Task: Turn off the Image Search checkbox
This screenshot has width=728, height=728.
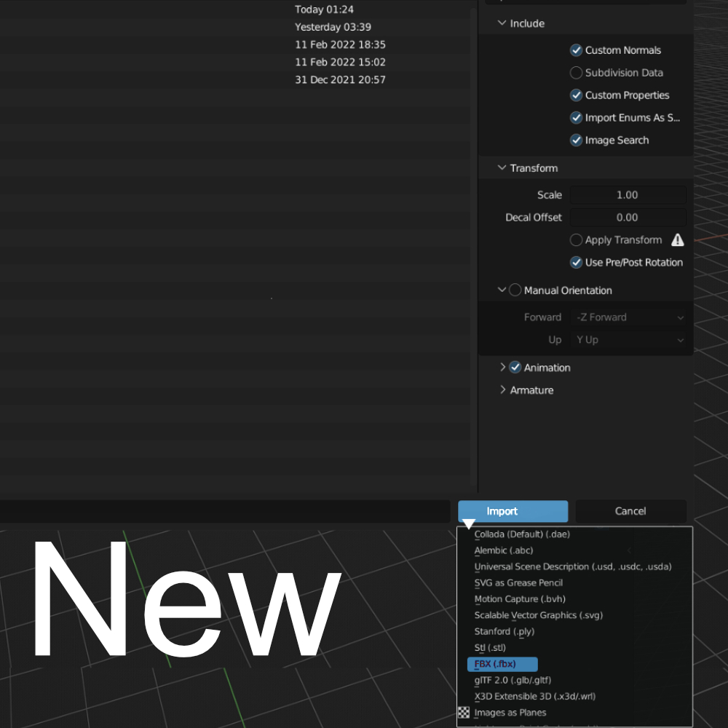Action: (x=576, y=141)
